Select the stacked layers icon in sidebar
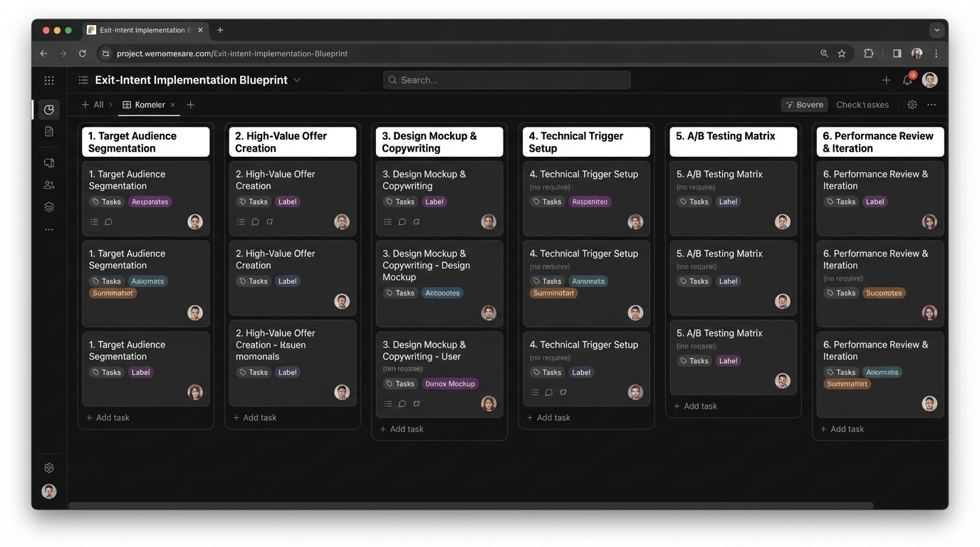This screenshot has width=980, height=547. (49, 207)
